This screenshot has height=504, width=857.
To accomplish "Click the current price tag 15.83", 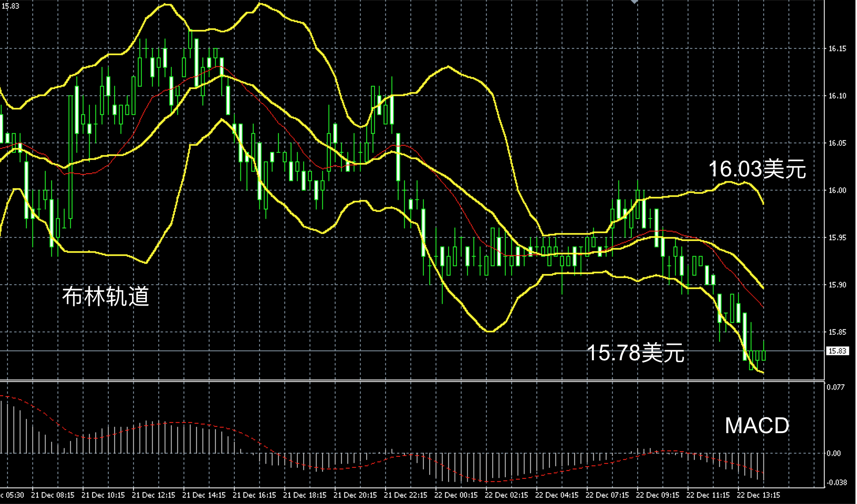I will pos(837,351).
